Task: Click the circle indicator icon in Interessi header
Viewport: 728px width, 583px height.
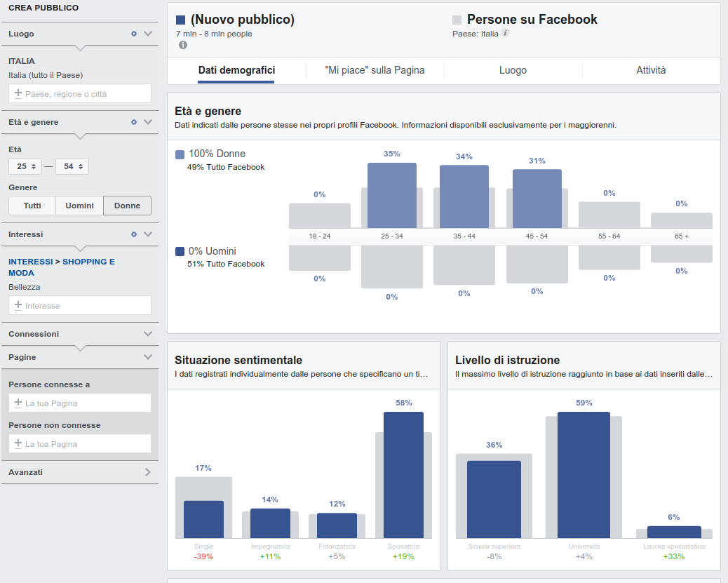Action: [134, 234]
